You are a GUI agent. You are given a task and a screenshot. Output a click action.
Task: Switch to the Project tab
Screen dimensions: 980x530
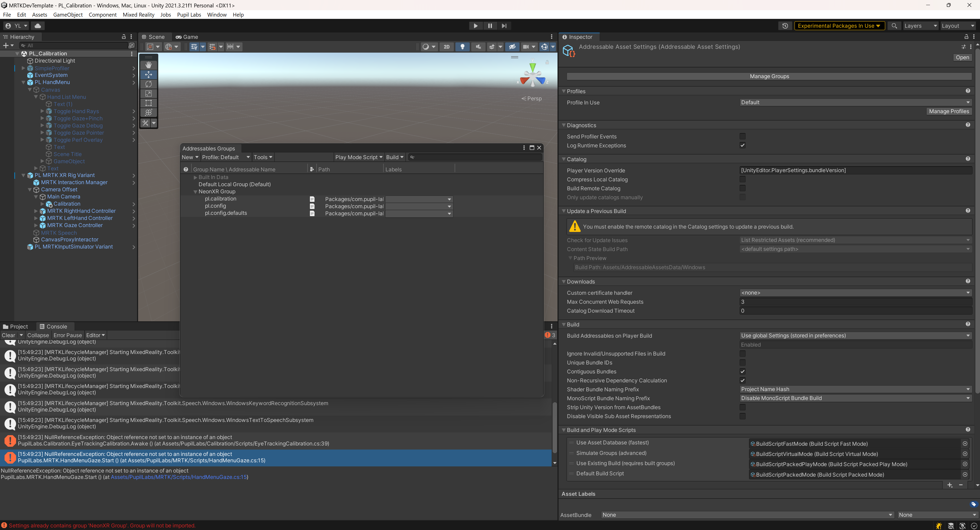click(x=15, y=326)
